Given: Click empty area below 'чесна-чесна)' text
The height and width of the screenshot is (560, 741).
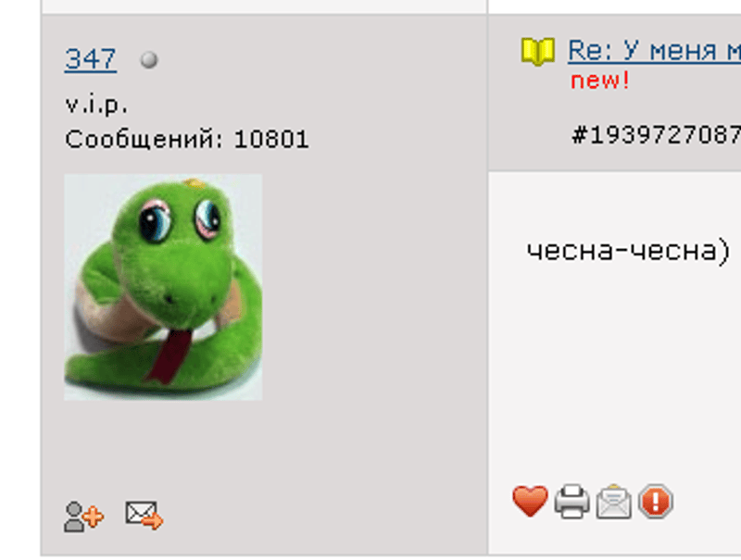Looking at the screenshot, I should [614, 368].
